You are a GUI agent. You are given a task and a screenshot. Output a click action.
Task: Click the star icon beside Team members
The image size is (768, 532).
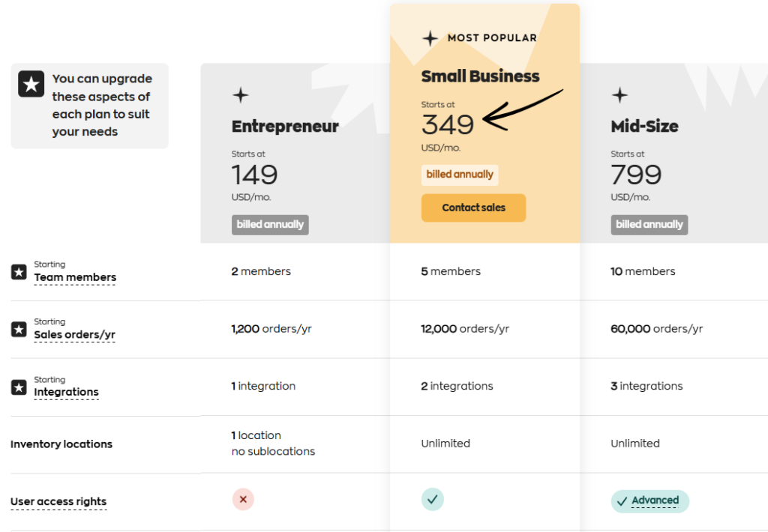point(19,272)
